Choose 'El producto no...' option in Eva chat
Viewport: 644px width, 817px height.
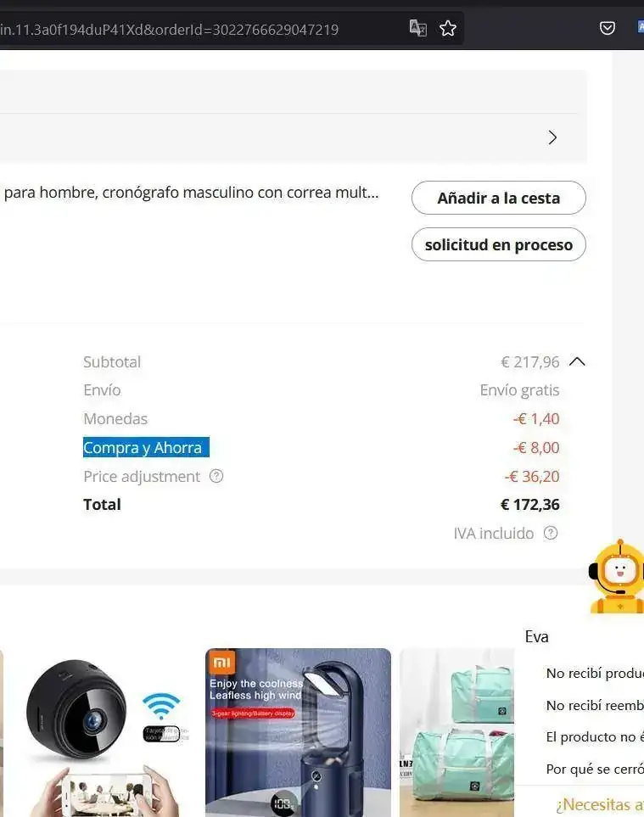pos(595,736)
